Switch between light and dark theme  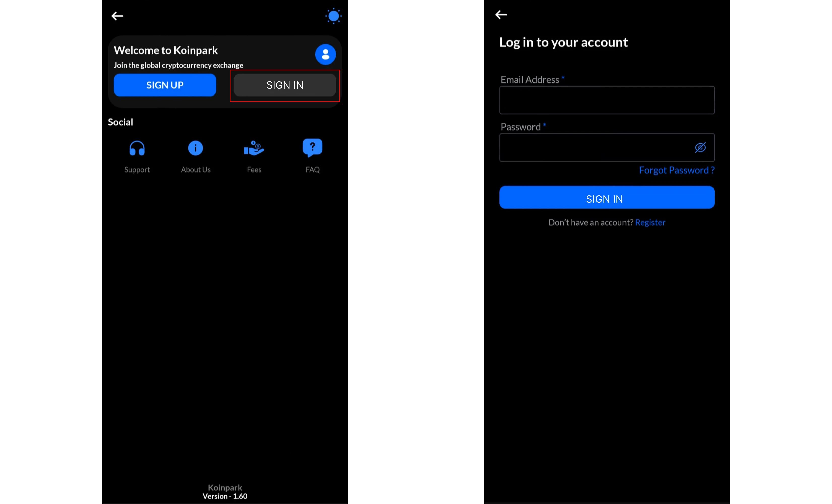(x=333, y=16)
